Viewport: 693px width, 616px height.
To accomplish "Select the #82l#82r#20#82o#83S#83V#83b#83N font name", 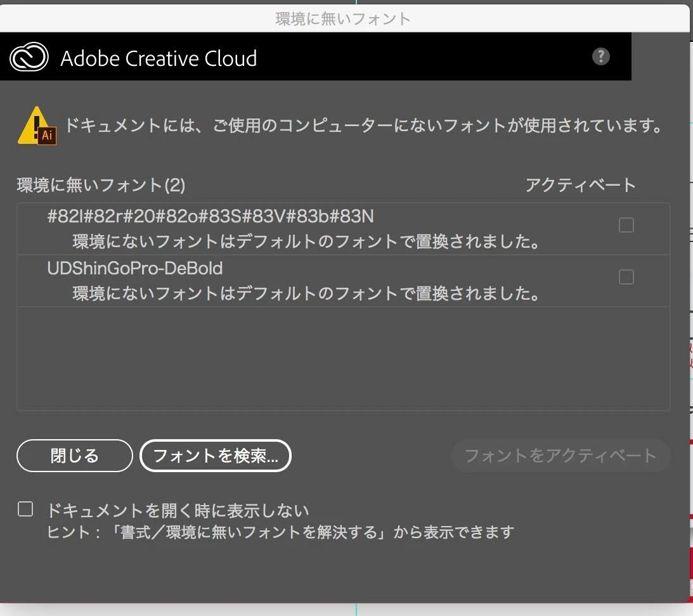I will click(x=210, y=216).
